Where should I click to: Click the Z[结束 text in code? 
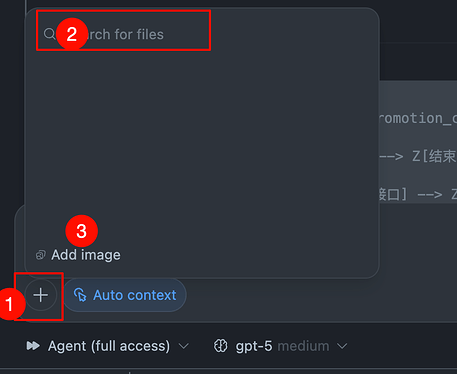click(x=434, y=156)
